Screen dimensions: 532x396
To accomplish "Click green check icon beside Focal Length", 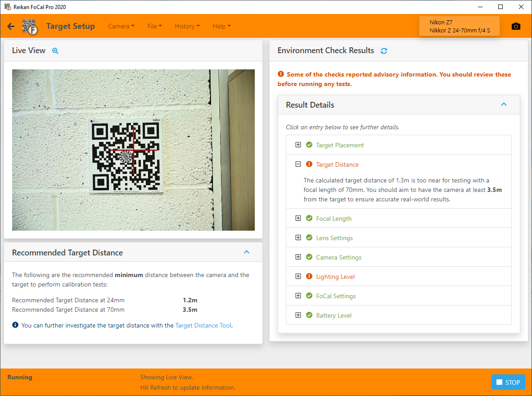I will click(309, 218).
